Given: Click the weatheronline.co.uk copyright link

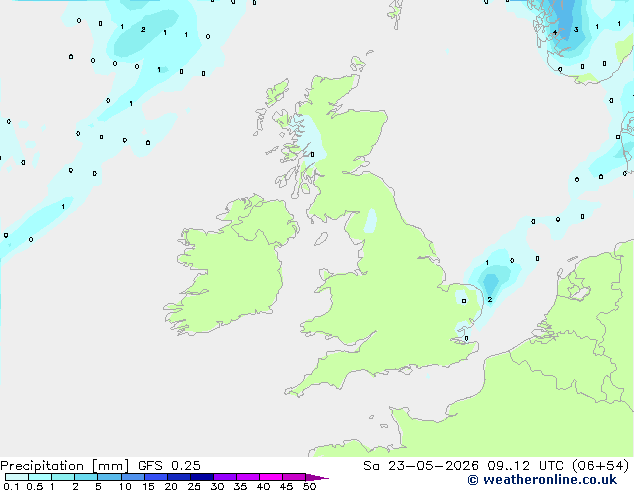Looking at the screenshot, I should (542, 480).
